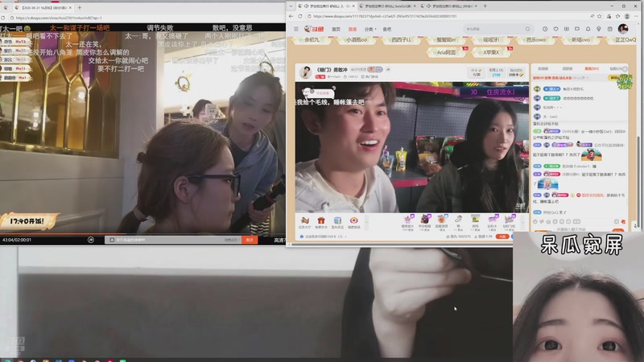
Task: Open browser settings three-dots menu in right window
Action: 637,16
